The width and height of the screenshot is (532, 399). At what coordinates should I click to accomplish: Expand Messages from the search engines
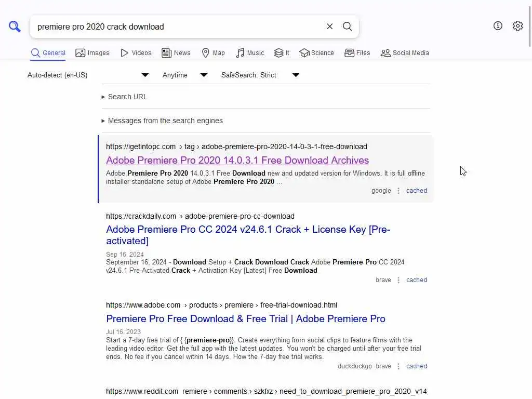[x=162, y=121]
